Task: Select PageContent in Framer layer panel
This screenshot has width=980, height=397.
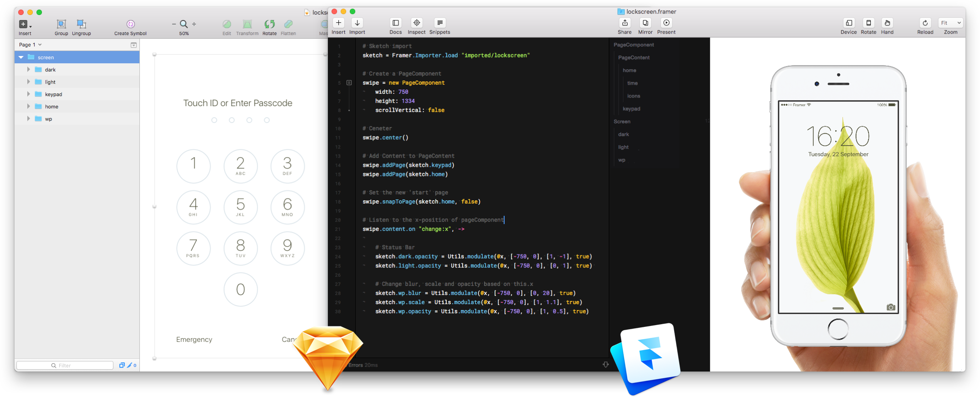Action: 634,58
